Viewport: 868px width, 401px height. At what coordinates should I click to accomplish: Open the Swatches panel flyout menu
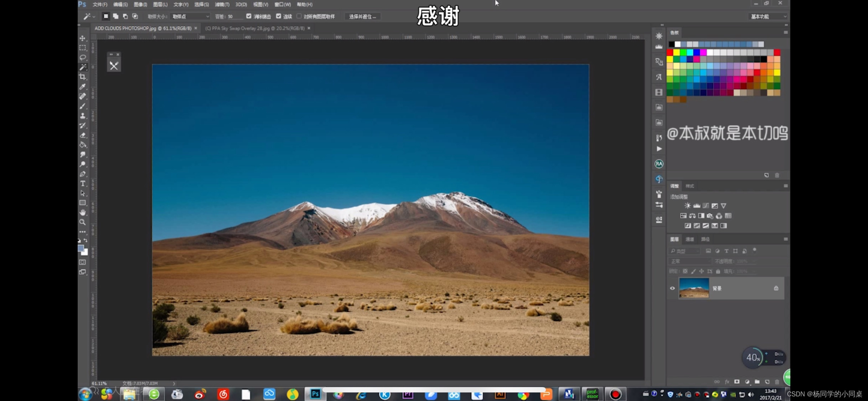click(785, 32)
